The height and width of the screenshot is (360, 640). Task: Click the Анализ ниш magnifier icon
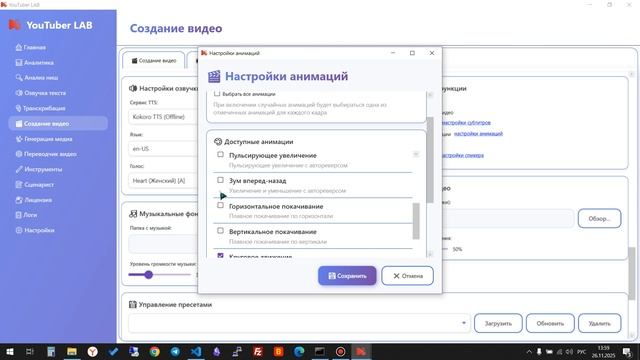(x=19, y=78)
